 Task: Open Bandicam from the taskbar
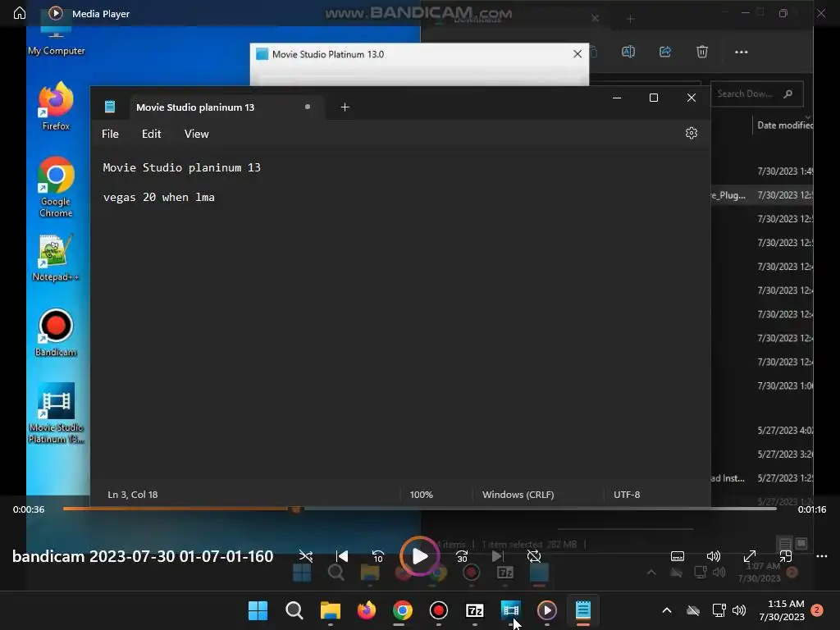(x=439, y=610)
